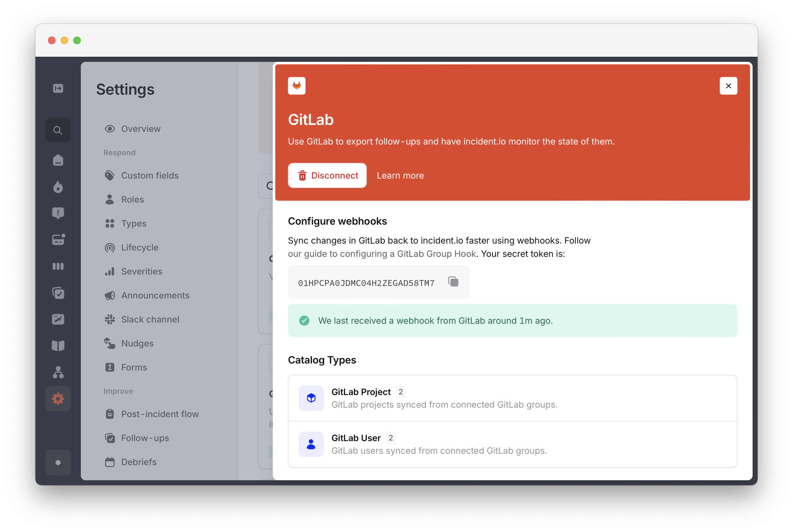Go to Custom fields settings
Image resolution: width=793 pixels, height=532 pixels.
click(149, 175)
